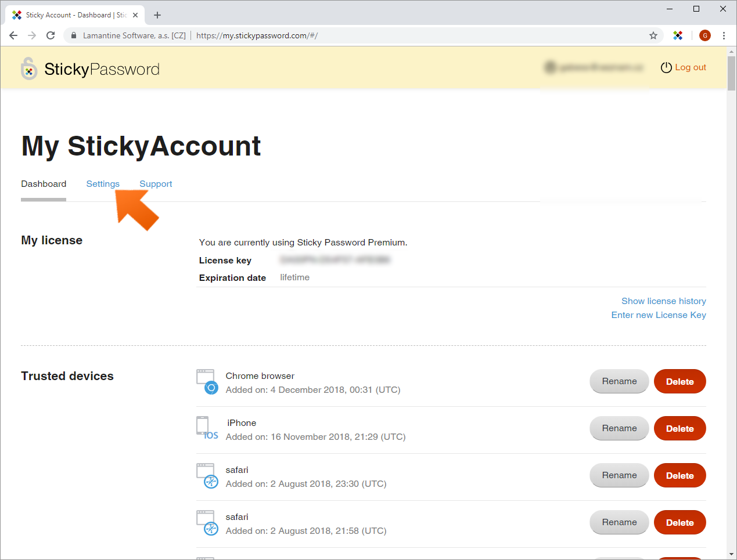Screen dimensions: 737x560
Task: Maximize the Chrome window
Action: pyautogui.click(x=696, y=9)
